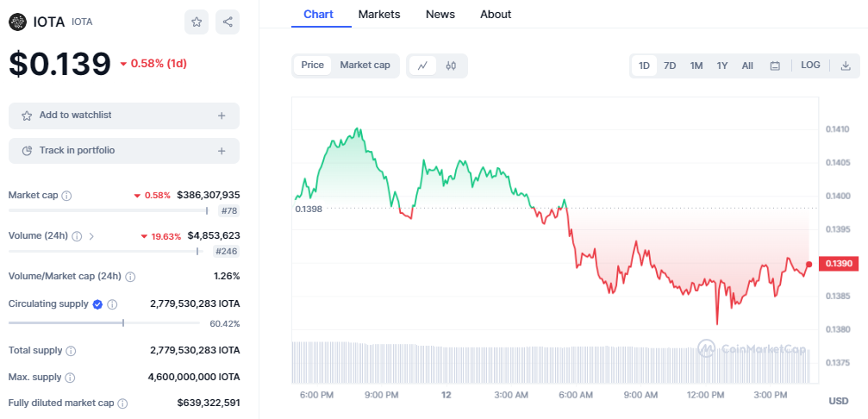Click the download chart data icon
Viewport: 868px width, 419px height.
pos(846,66)
